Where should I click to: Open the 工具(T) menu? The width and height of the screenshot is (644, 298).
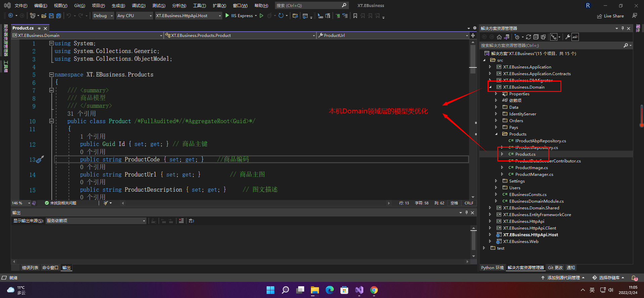pos(199,6)
